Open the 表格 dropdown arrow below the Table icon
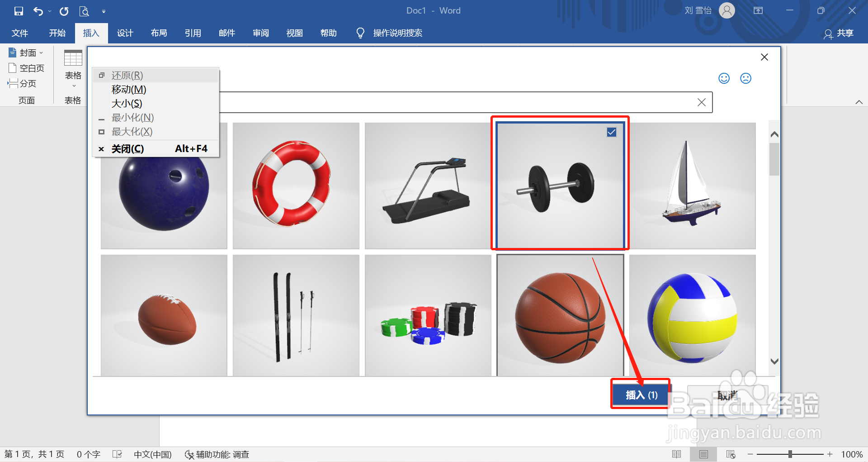Viewport: 868px width, 462px height. [x=73, y=86]
